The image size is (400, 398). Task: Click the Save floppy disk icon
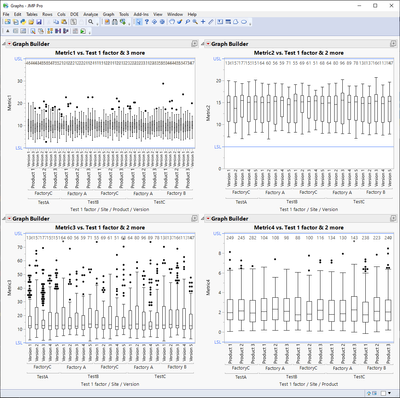(39, 22)
